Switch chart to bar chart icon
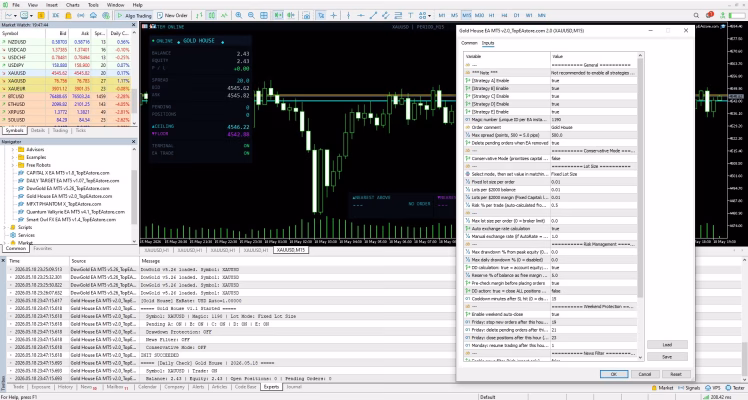Viewport: 748px width, 400px height. tap(199, 15)
